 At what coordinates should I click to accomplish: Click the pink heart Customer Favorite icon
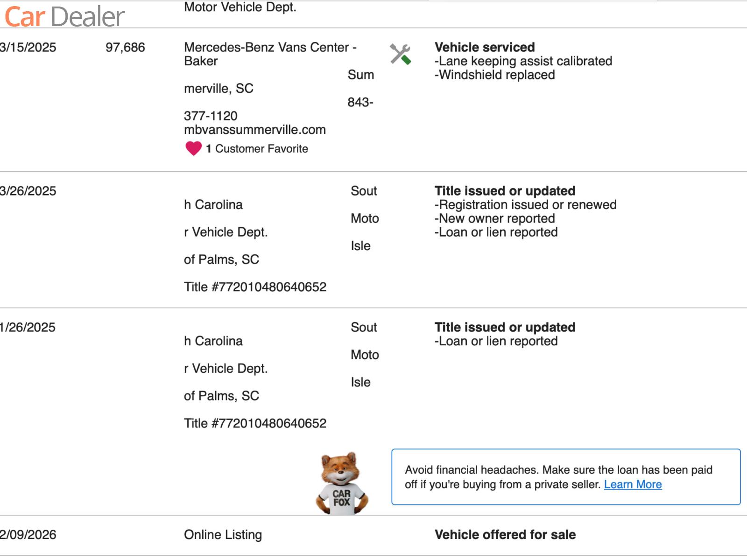pyautogui.click(x=193, y=148)
